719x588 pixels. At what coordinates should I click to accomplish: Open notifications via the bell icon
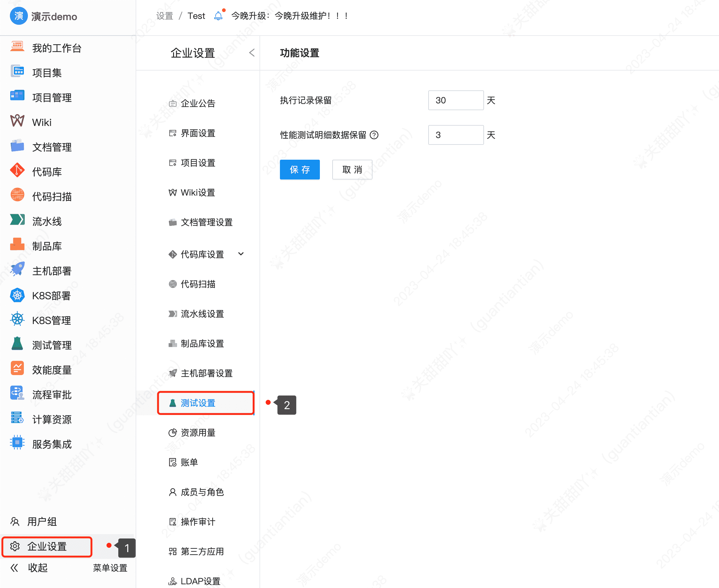coord(218,15)
